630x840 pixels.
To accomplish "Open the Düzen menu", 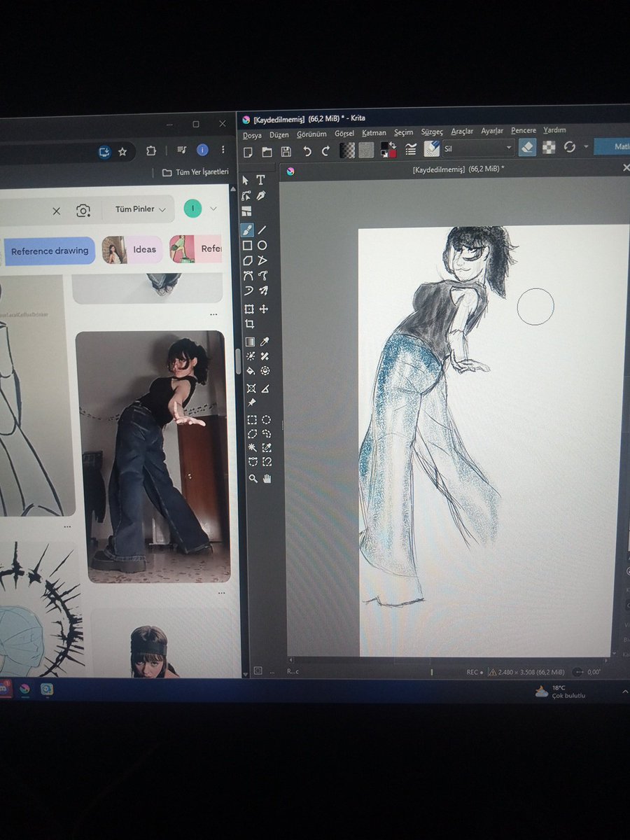I will click(279, 134).
